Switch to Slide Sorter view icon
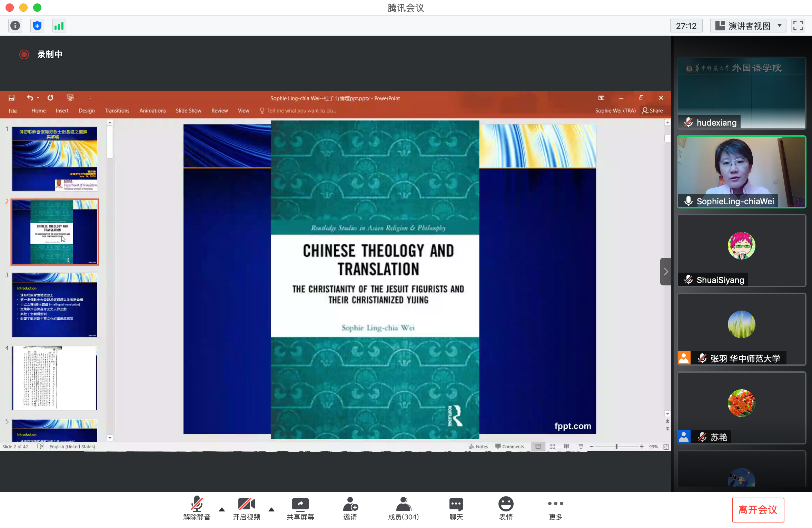 [552, 447]
